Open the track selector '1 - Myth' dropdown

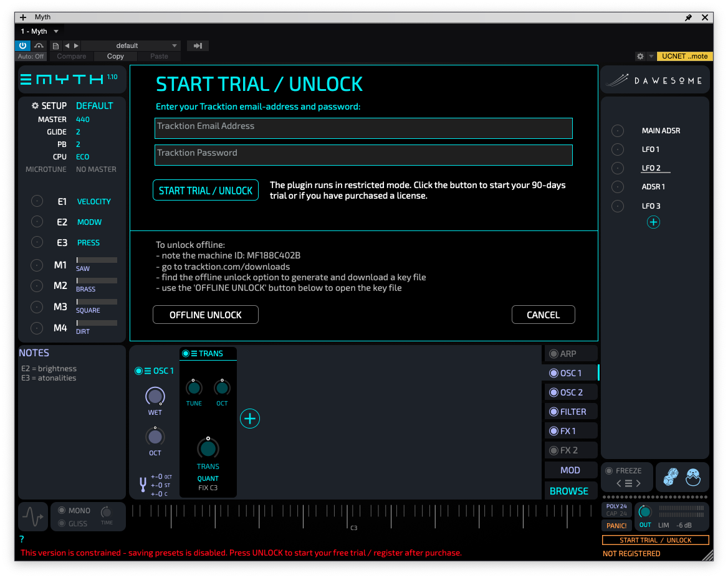click(x=39, y=31)
